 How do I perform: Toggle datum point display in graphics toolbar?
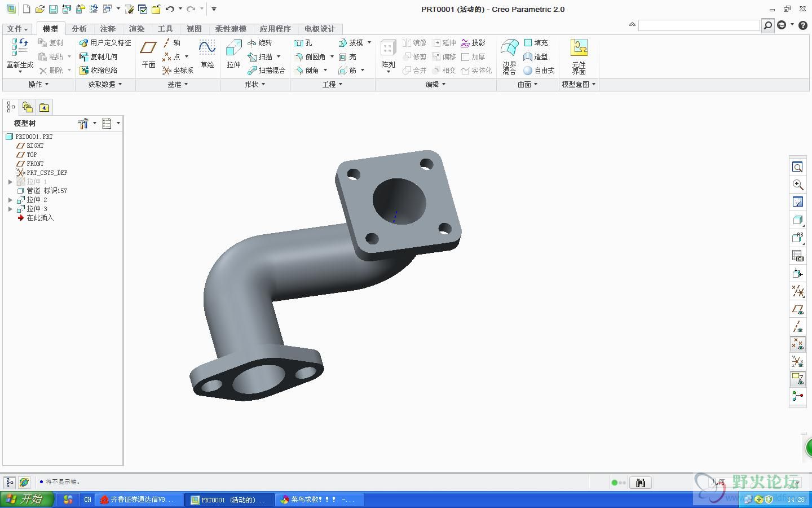(797, 344)
